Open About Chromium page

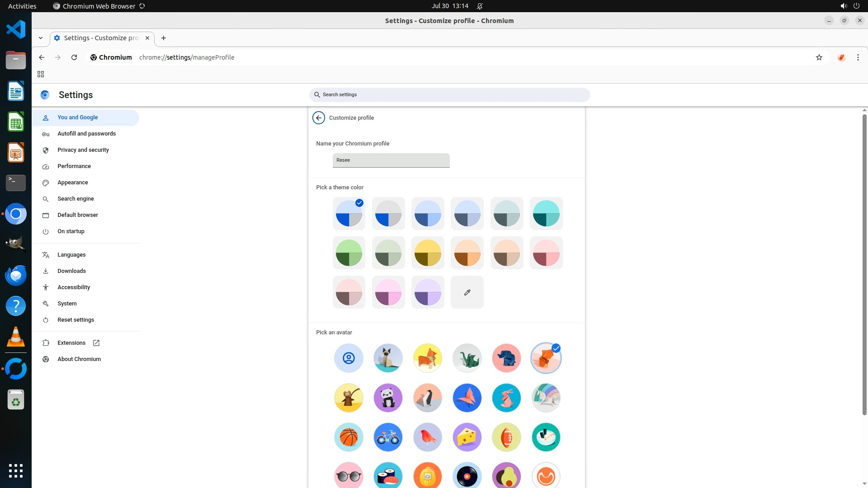tap(79, 359)
